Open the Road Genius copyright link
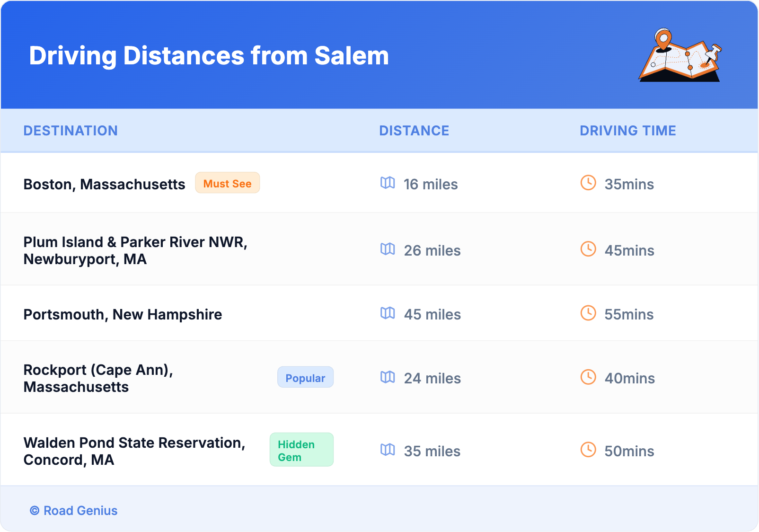This screenshot has width=759, height=532. (74, 511)
